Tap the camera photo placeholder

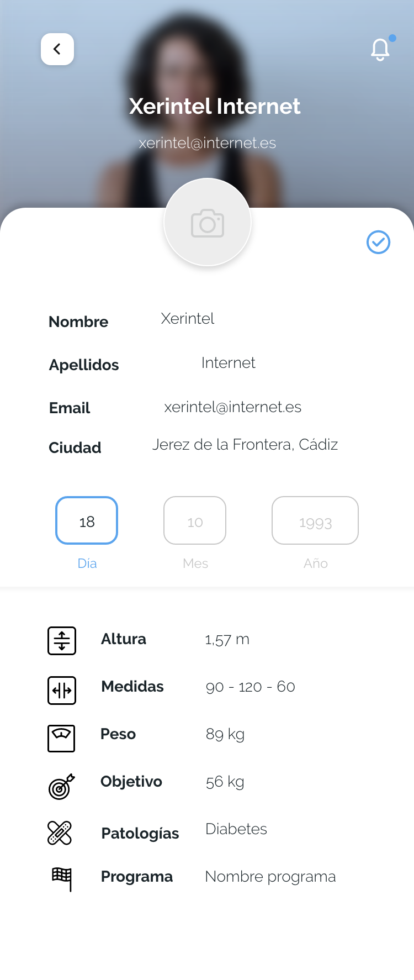point(208,223)
